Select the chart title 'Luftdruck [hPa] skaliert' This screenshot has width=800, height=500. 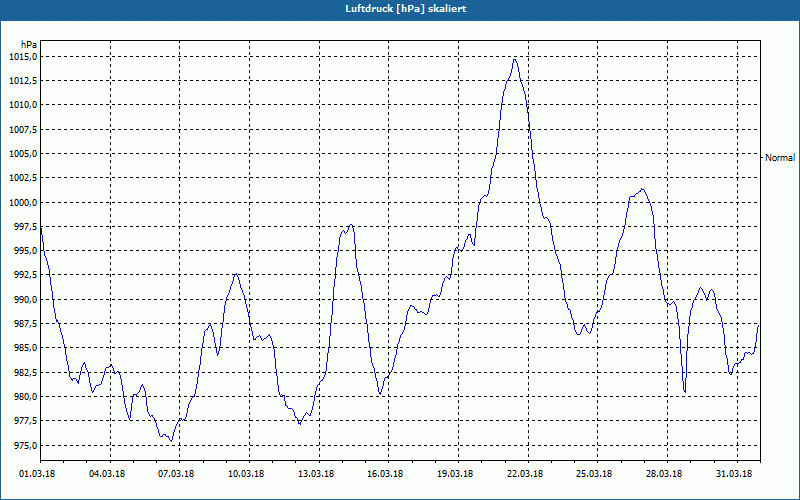[x=405, y=9]
